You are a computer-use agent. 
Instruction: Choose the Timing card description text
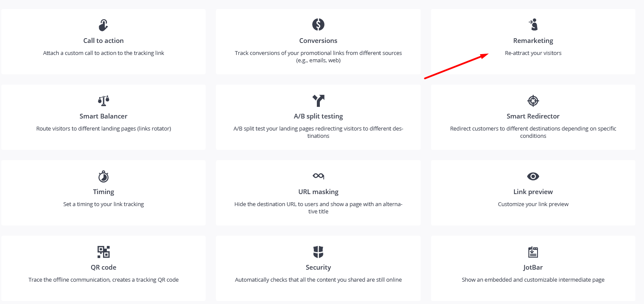pos(103,204)
